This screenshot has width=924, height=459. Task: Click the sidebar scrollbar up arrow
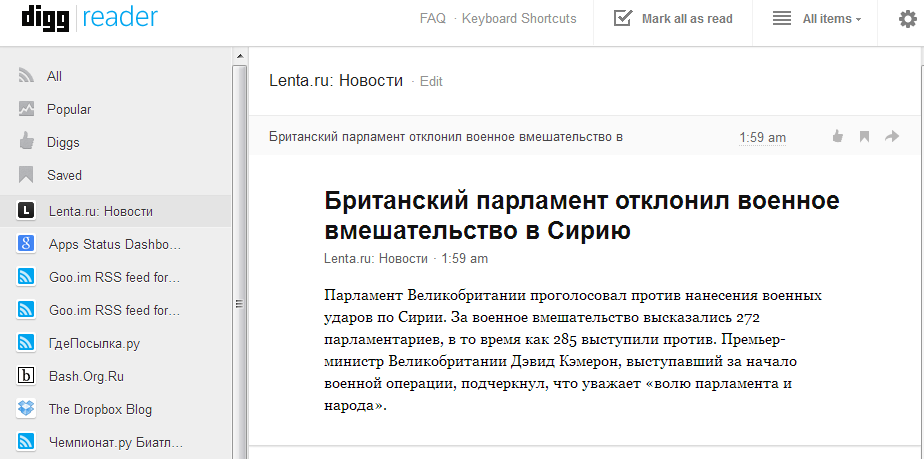(x=239, y=57)
